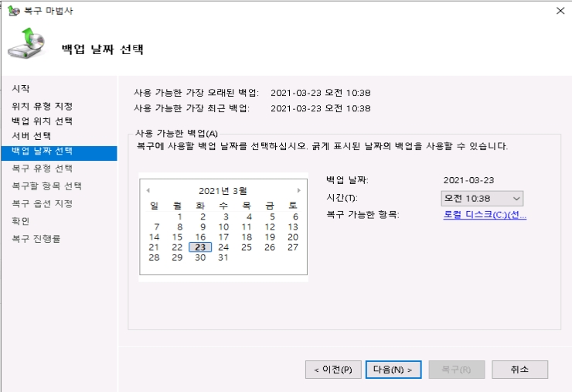Viewport: 572px width, 392px height.
Task: Select March 23 in calendar
Action: click(200, 247)
